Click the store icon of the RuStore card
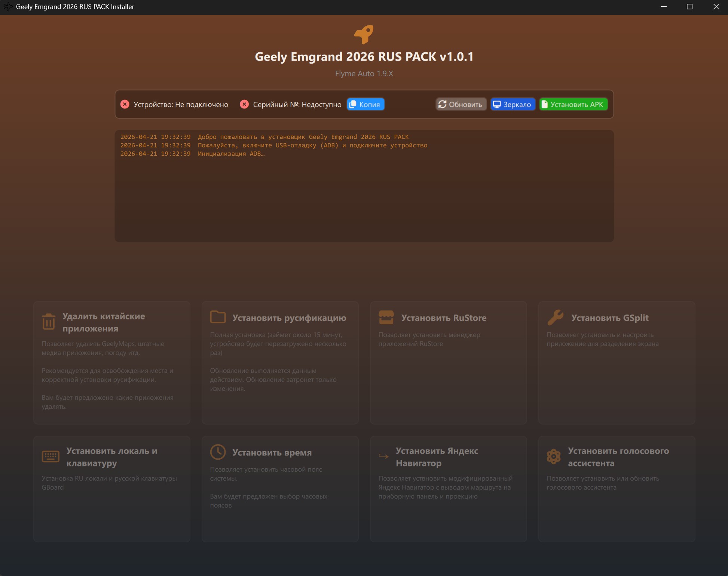The width and height of the screenshot is (728, 576). (x=386, y=317)
